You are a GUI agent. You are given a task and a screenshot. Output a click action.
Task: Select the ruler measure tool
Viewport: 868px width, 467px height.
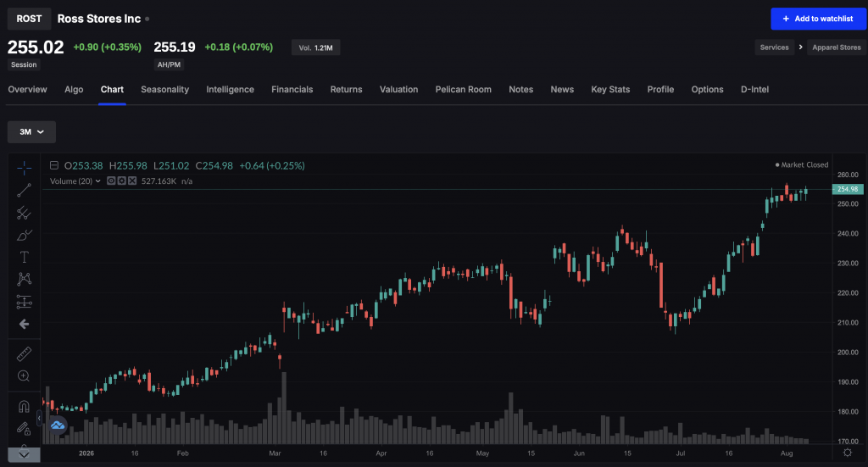(x=24, y=353)
